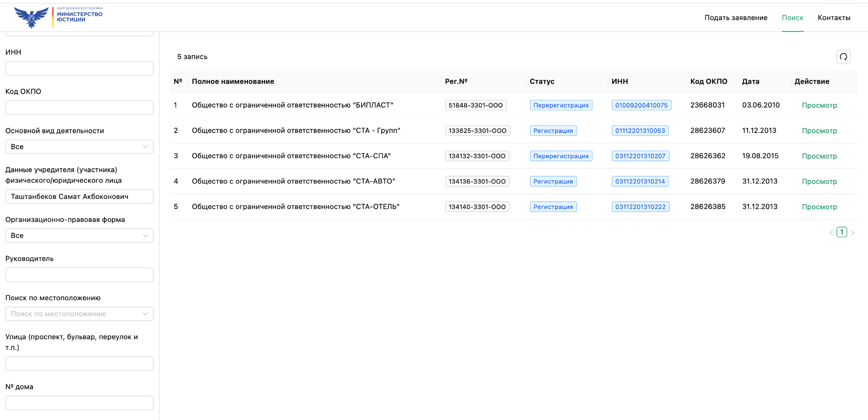Click the founder field containing Таштанбеков Самат

coord(79,197)
